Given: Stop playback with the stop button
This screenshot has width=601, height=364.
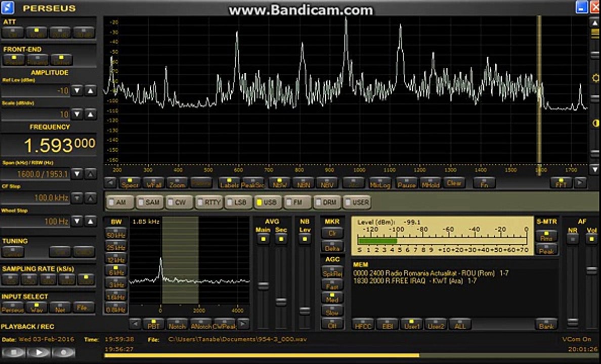Looking at the screenshot, I should (14, 352).
